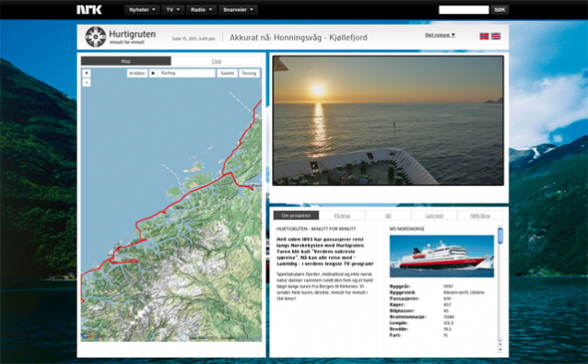Click the NRK logo

(x=89, y=10)
